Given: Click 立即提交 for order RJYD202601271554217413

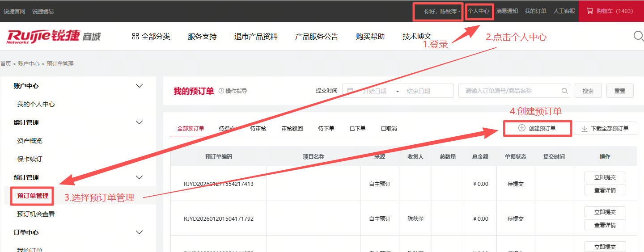Looking at the screenshot, I should coord(605,177).
